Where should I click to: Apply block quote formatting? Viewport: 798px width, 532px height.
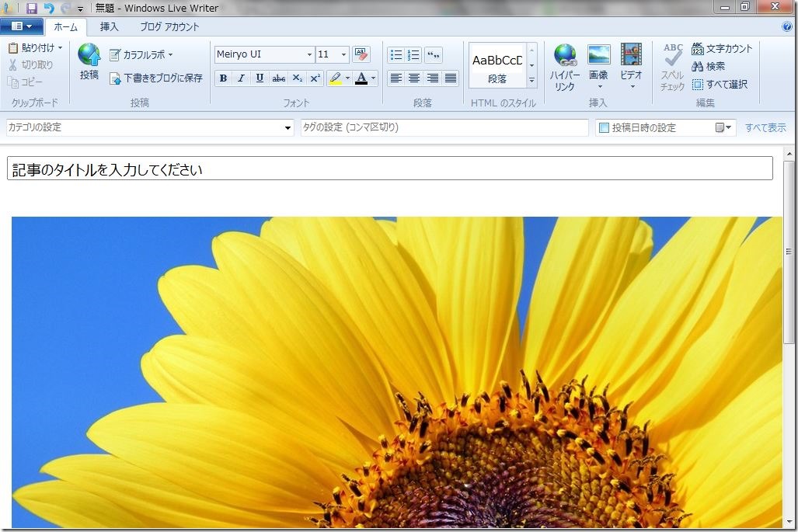coord(433,54)
